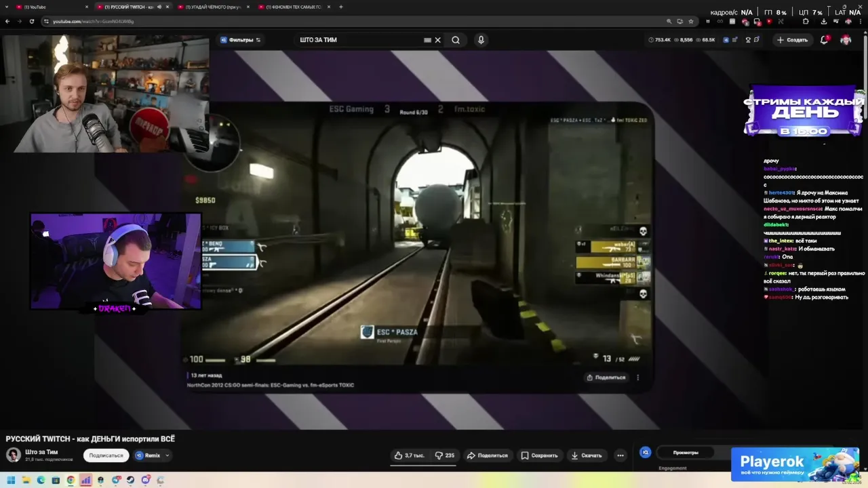This screenshot has height=488, width=868.
Task: Download video via Скачать
Action: click(x=587, y=455)
